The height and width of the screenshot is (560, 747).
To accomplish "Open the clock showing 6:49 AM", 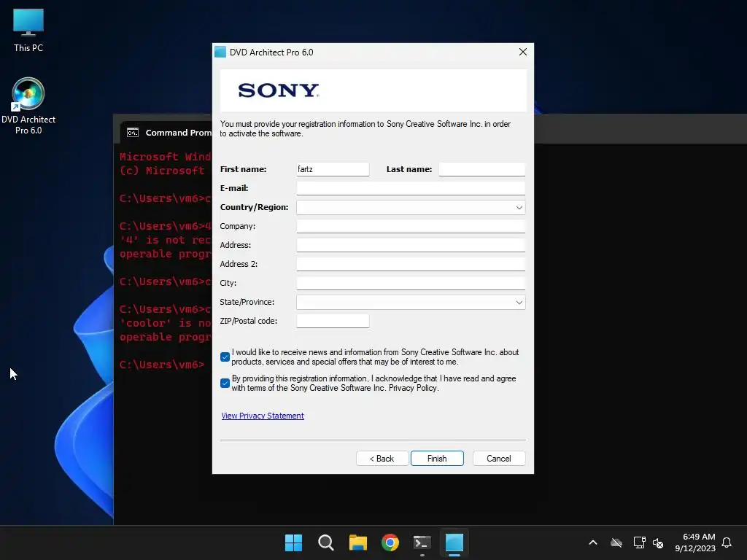I will [695, 542].
